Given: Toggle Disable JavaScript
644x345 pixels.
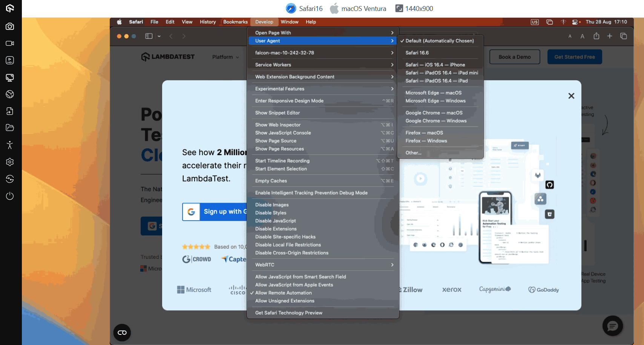Looking at the screenshot, I should pos(323,221).
